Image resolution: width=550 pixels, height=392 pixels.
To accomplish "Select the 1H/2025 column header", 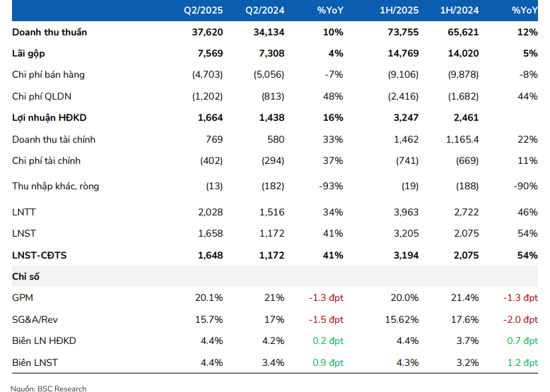I will pyautogui.click(x=399, y=11).
